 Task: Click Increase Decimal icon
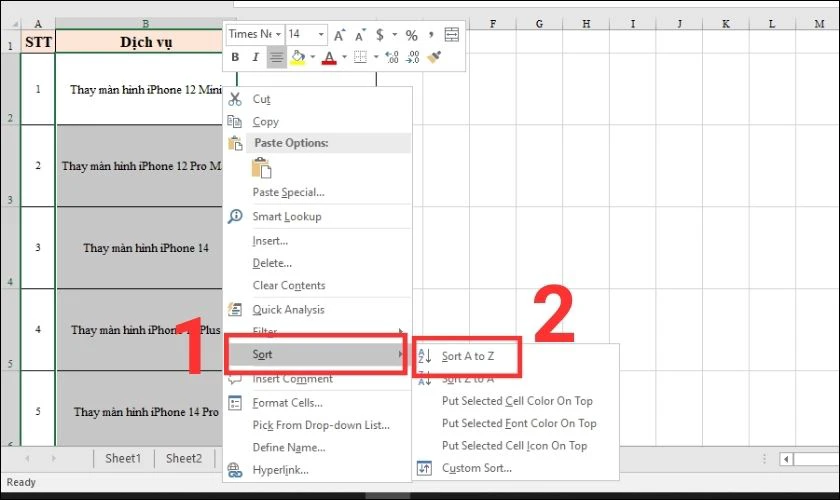pos(392,57)
